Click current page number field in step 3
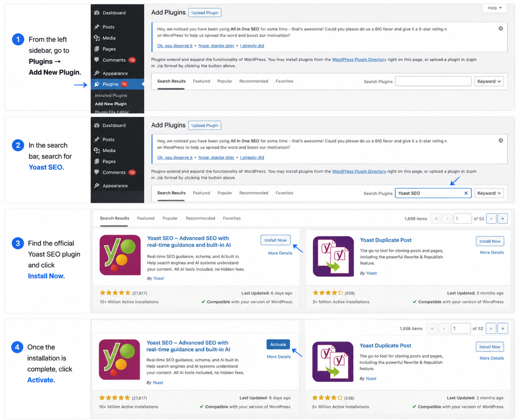This screenshot has width=525, height=420. pyautogui.click(x=462, y=219)
